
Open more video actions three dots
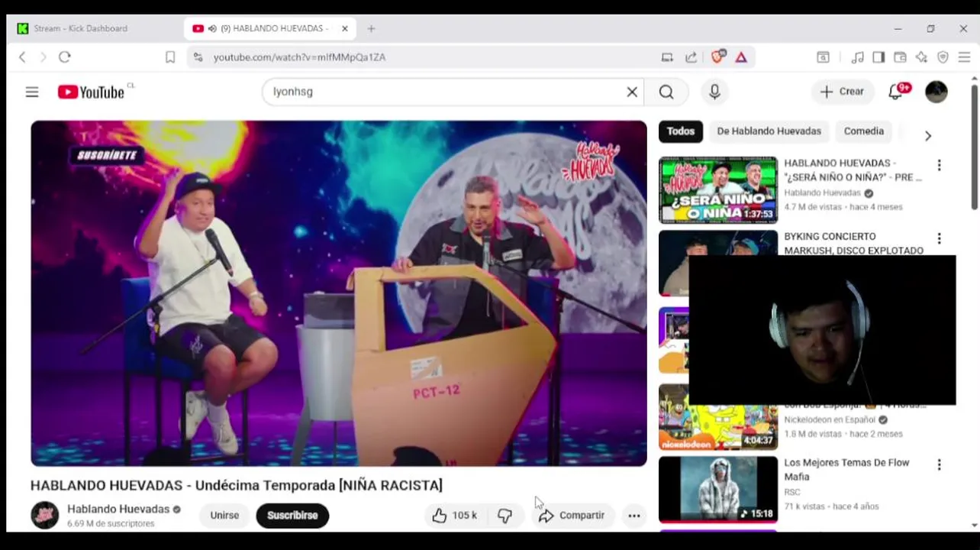634,516
